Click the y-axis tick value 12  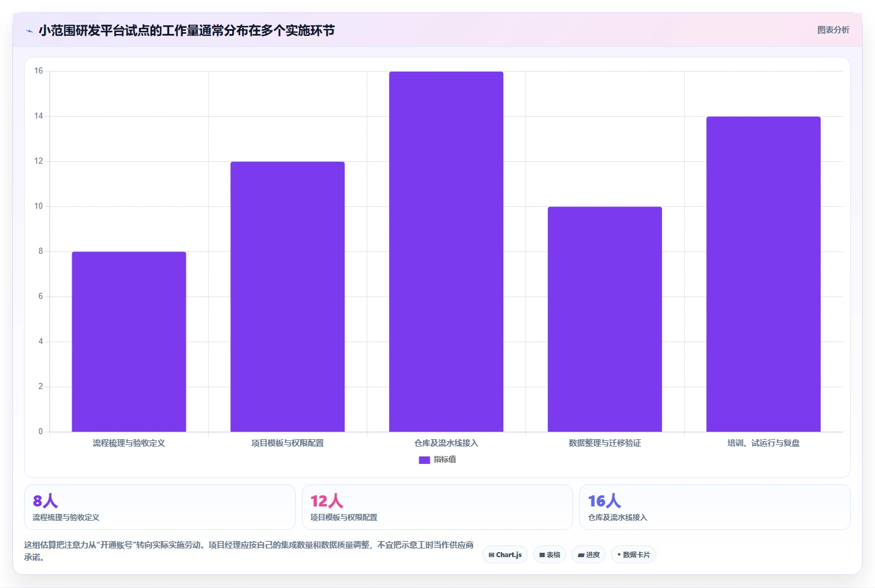pyautogui.click(x=39, y=161)
